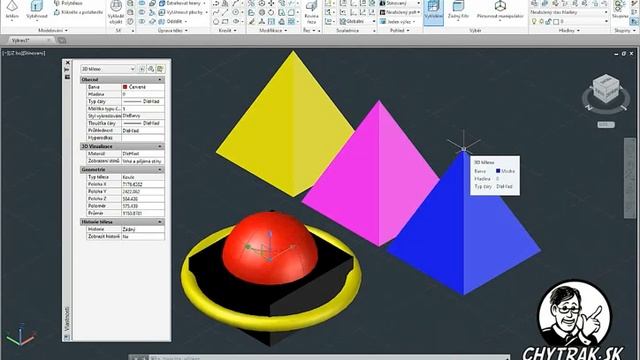Open the Globální coordinate system dropdown
This screenshot has width=640, height=360.
(x=358, y=21)
